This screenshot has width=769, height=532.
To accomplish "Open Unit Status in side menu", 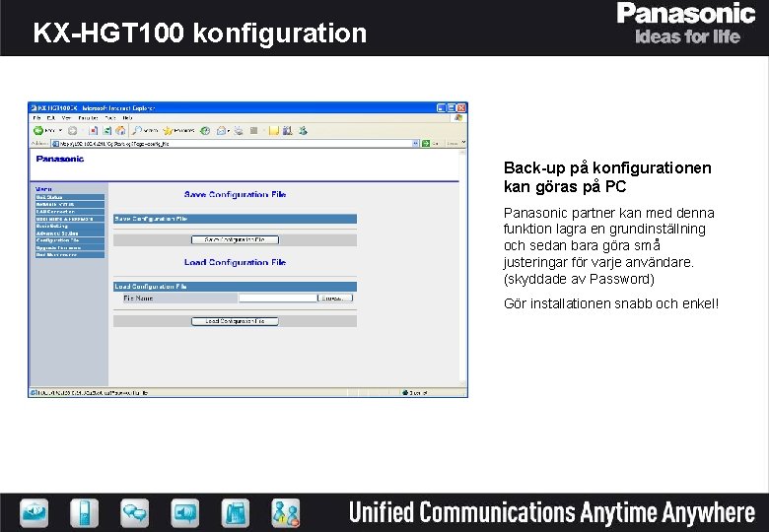I will click(x=70, y=197).
